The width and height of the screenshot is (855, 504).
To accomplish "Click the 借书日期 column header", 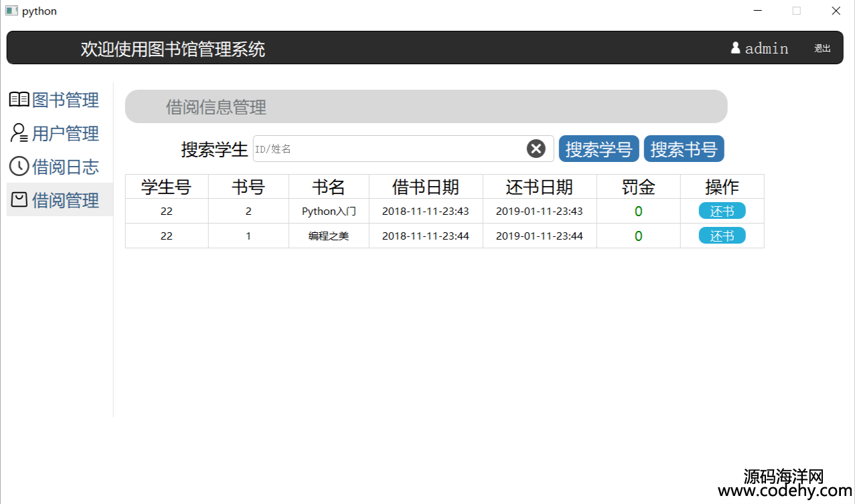I will [425, 187].
